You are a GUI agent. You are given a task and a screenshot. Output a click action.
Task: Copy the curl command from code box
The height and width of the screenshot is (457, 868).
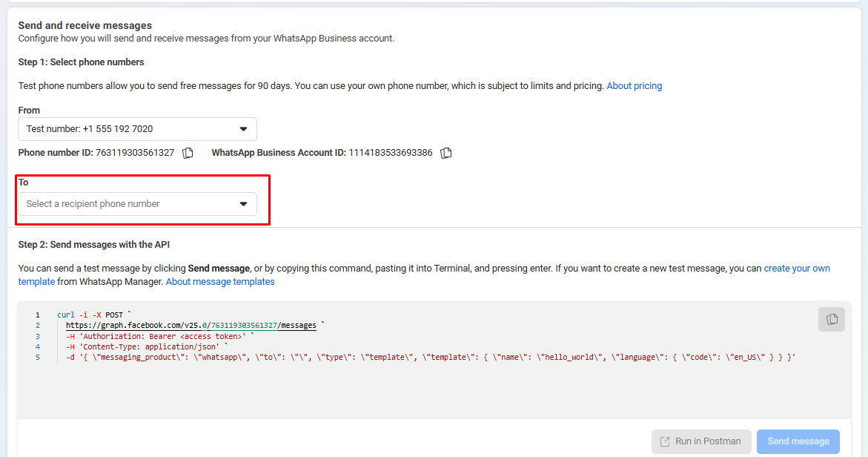click(832, 320)
